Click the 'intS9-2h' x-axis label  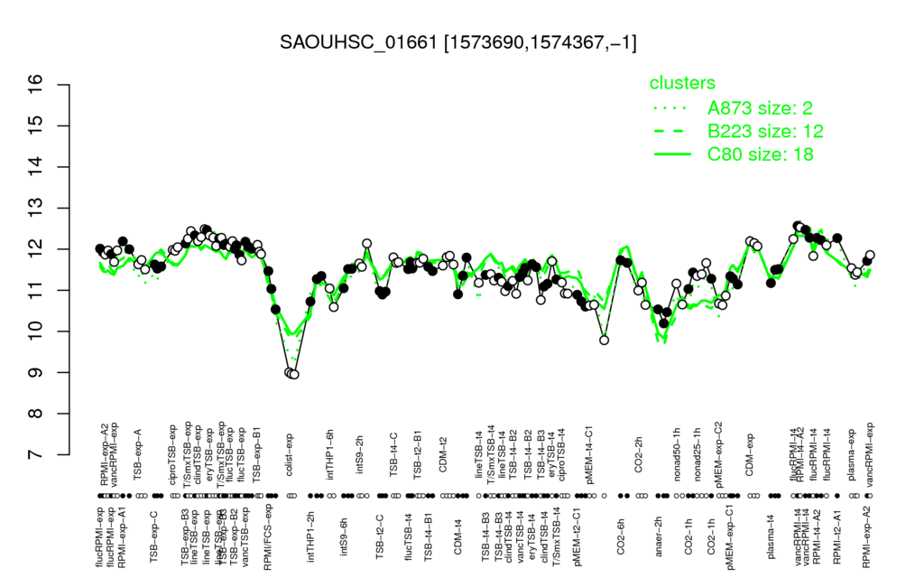(360, 455)
